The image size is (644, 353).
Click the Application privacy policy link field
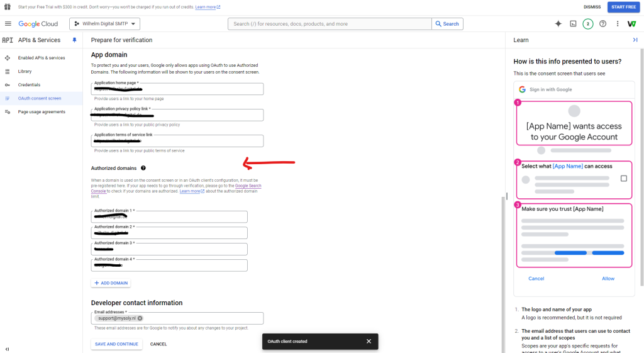click(x=177, y=115)
